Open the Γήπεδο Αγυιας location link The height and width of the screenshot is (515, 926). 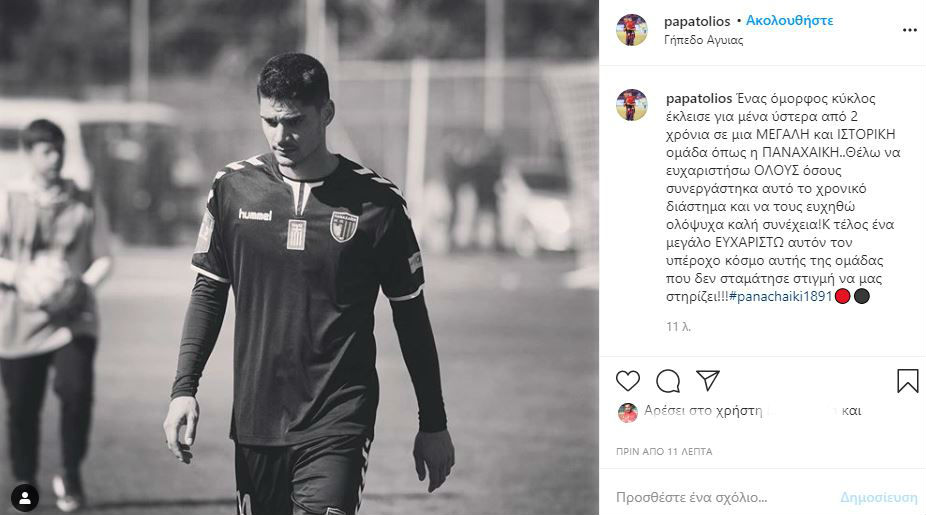pyautogui.click(x=703, y=40)
